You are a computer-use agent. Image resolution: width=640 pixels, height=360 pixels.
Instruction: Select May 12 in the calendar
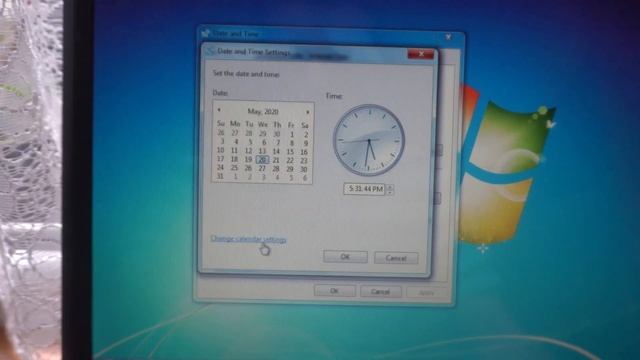(x=248, y=151)
